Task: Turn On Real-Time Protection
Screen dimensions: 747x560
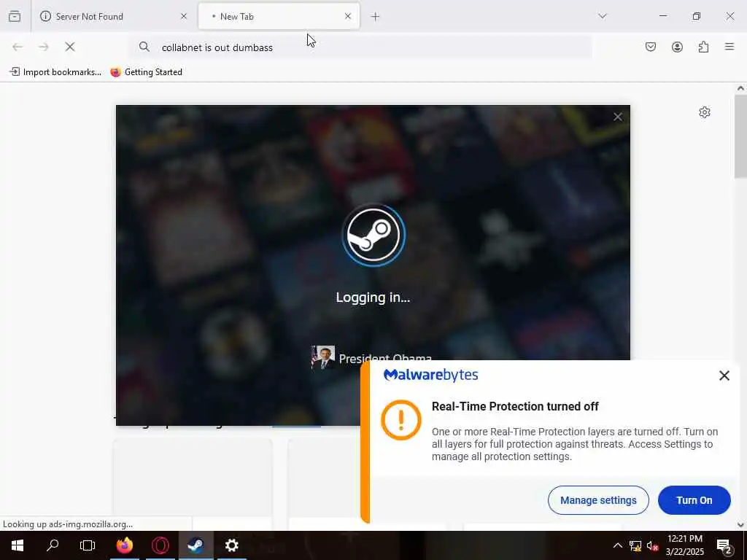Action: point(694,500)
